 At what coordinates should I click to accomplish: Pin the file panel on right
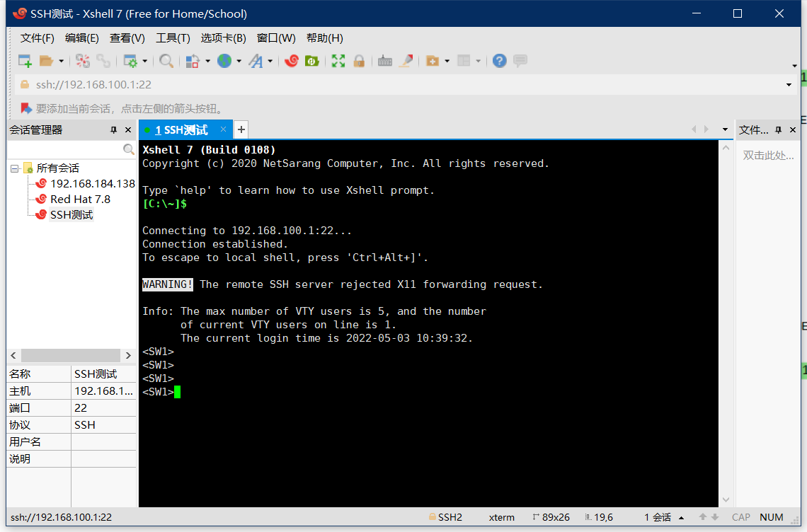[778, 130]
